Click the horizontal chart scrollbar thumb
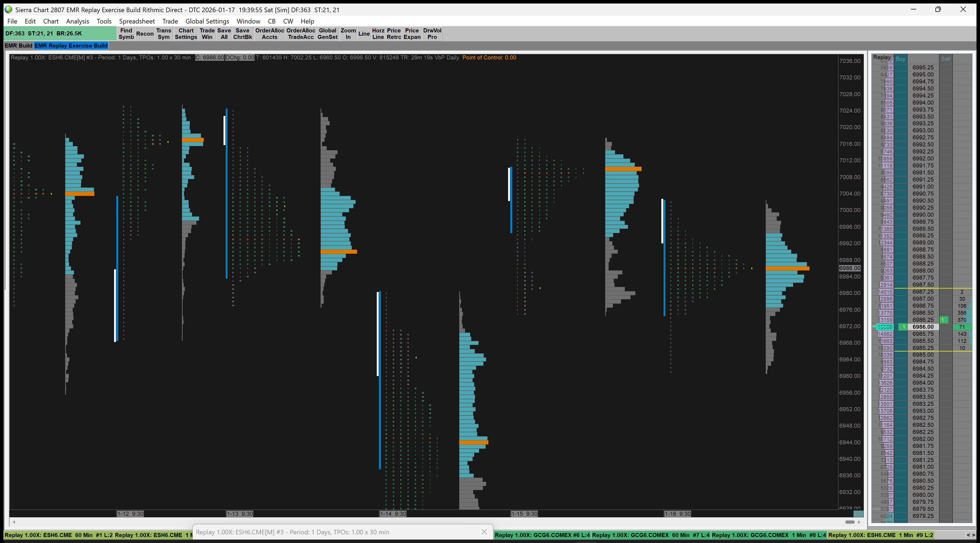The image size is (980, 543). (850, 522)
